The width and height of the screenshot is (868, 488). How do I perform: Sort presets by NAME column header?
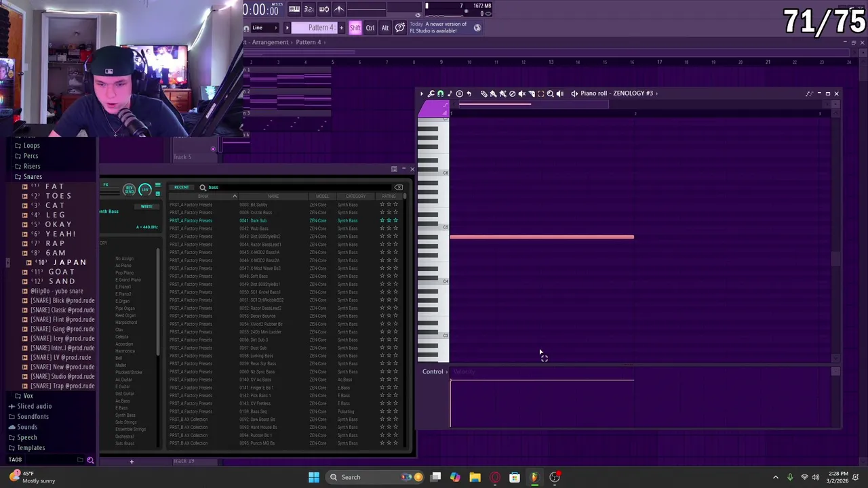click(273, 197)
